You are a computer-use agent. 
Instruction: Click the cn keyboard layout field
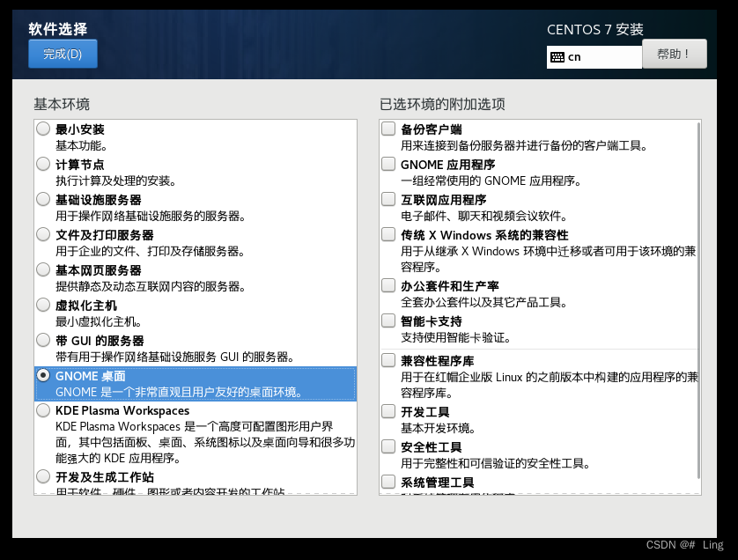click(x=594, y=57)
